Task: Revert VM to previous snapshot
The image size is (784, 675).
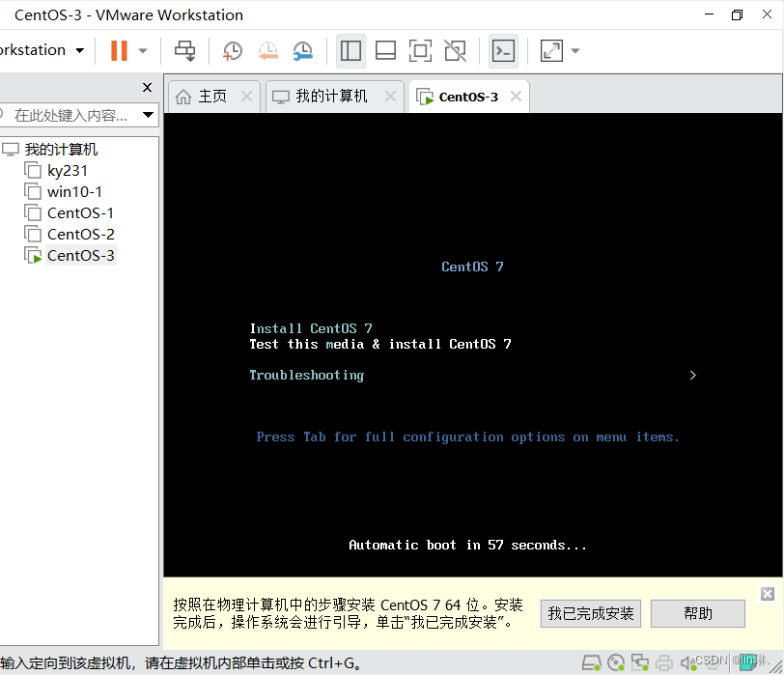Action: point(268,50)
